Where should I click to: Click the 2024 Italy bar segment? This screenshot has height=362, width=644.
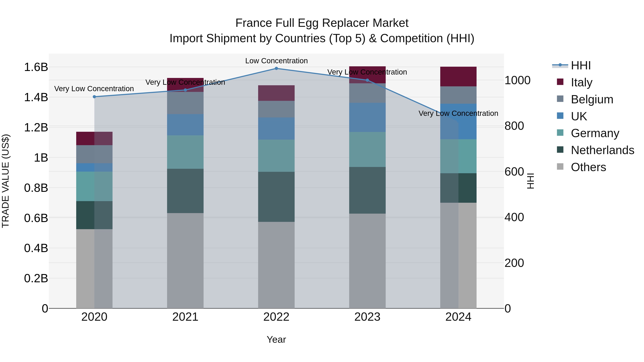[x=458, y=77]
